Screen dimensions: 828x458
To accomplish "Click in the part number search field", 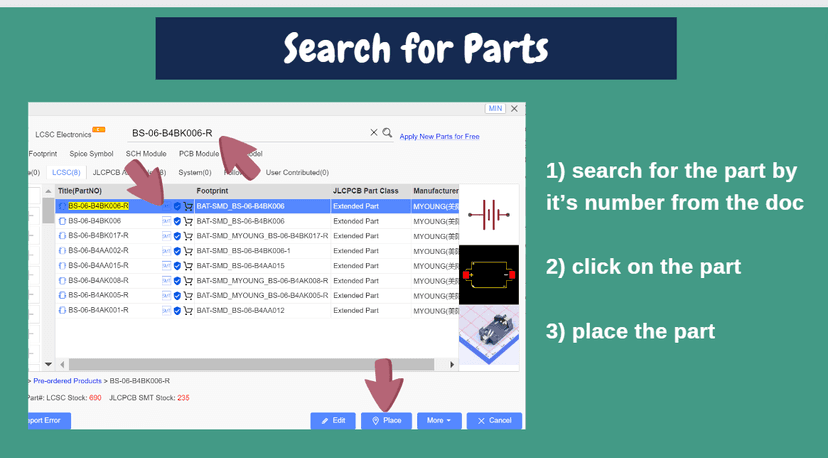I will [248, 133].
